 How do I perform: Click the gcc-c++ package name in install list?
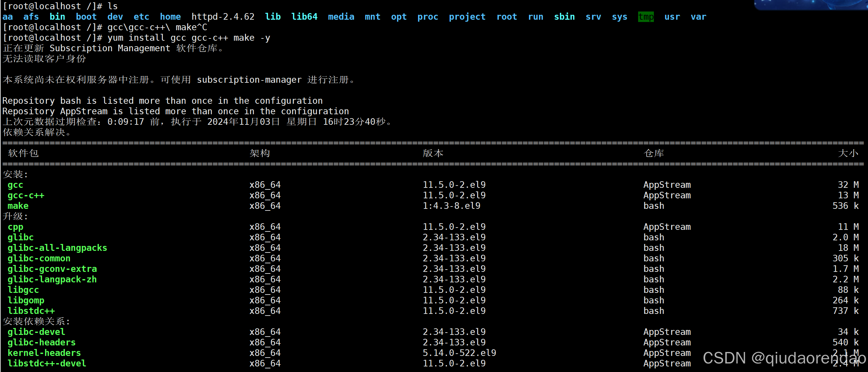[x=26, y=195]
